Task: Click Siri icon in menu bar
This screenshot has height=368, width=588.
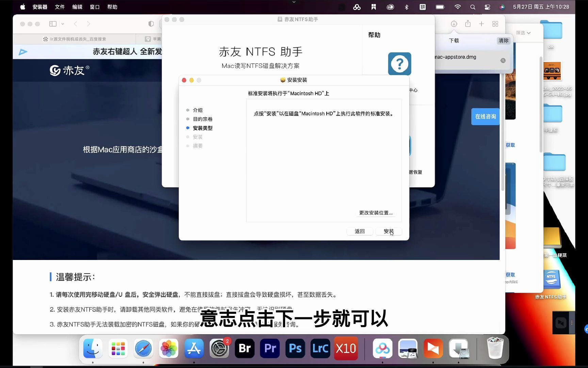Action: point(502,7)
